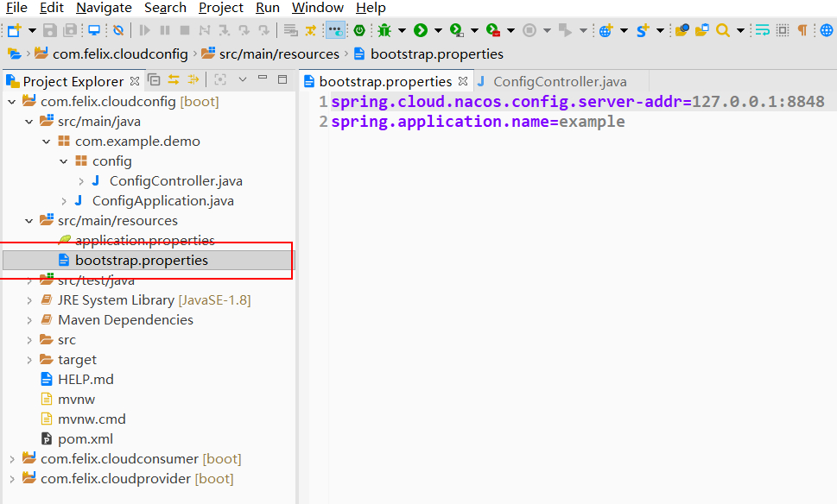
Task: Toggle Word Wrap icon in toolbar
Action: tap(762, 30)
